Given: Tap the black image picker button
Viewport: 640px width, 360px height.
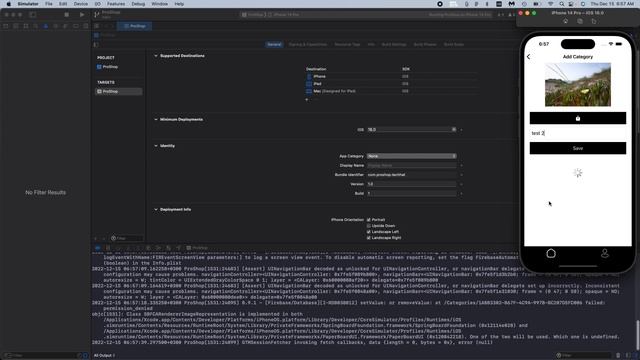Looking at the screenshot, I should coord(578,118).
